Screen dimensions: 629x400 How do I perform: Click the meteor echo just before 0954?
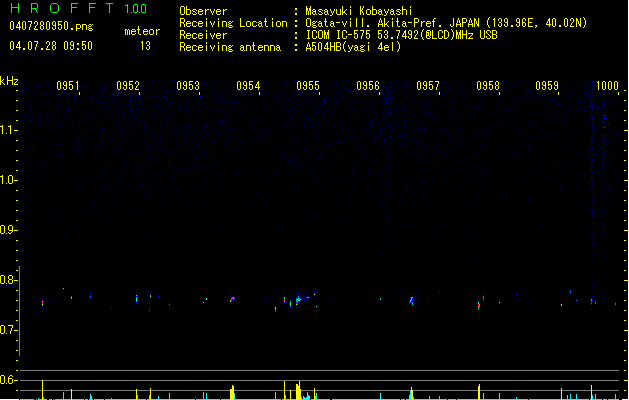click(x=232, y=299)
